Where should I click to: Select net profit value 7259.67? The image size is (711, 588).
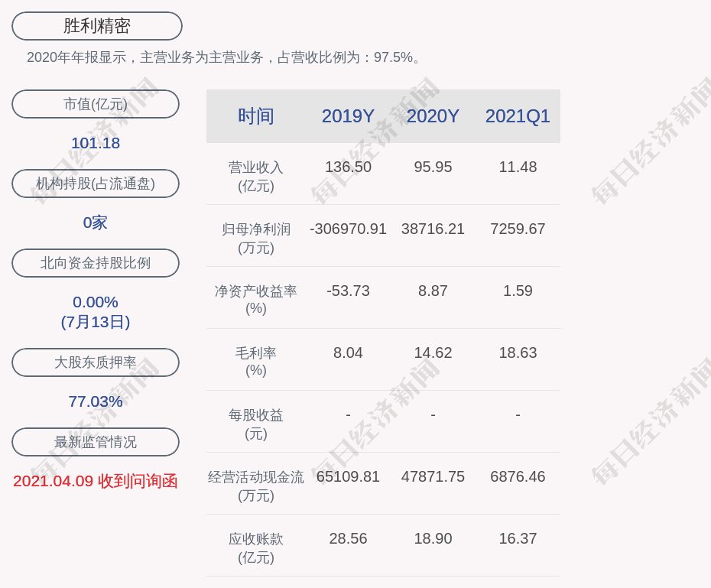pyautogui.click(x=518, y=229)
